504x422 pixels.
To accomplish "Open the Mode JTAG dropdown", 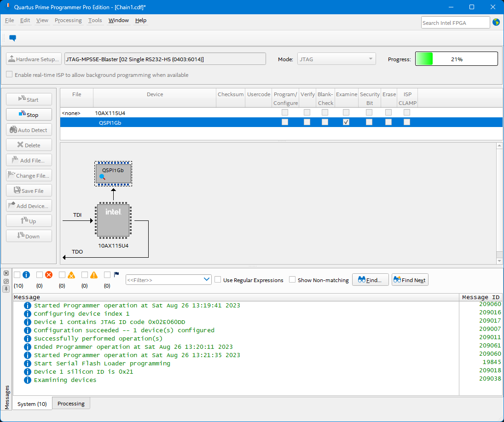I will pos(336,59).
